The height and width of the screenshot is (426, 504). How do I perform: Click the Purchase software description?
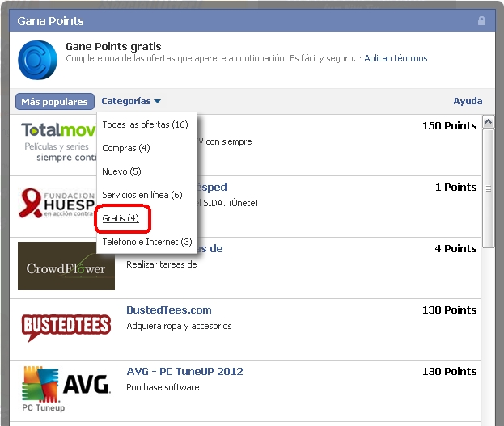(x=163, y=387)
